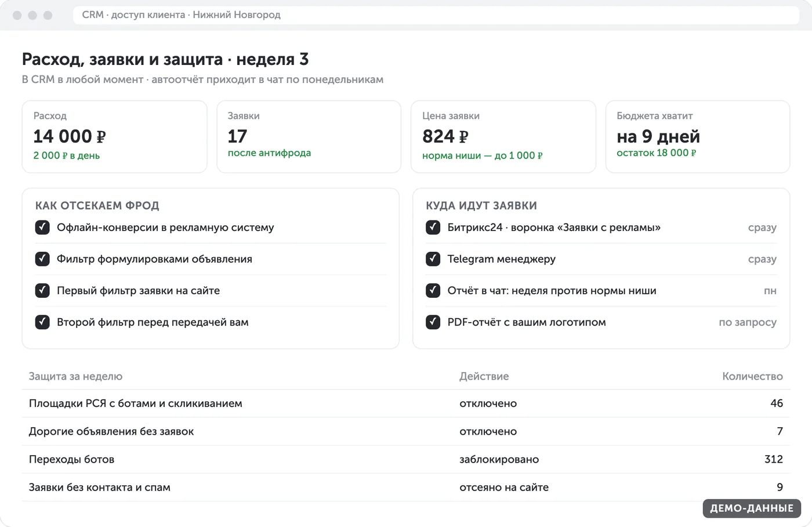The height and width of the screenshot is (527, 812).
Task: Open the Заявки 17 card
Action: [309, 136]
